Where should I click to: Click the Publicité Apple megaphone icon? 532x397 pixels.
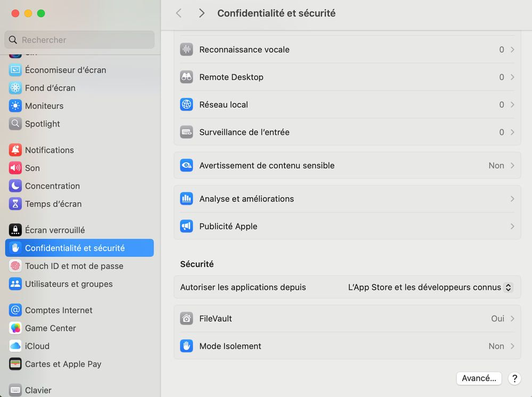click(186, 226)
